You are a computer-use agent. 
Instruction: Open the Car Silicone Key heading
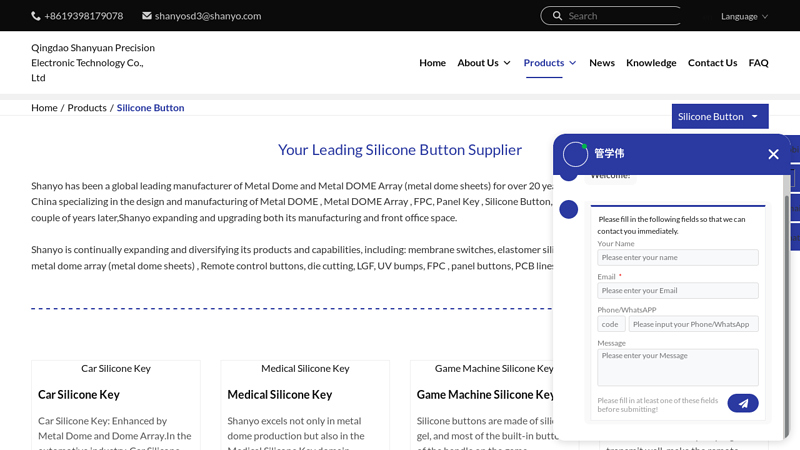pyautogui.click(x=79, y=394)
